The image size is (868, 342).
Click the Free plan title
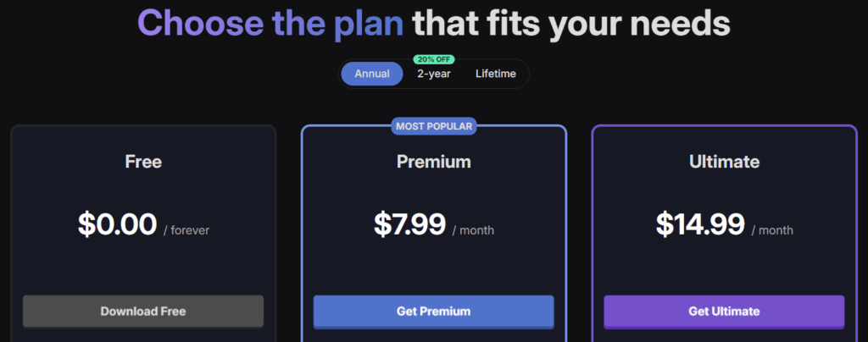[143, 161]
